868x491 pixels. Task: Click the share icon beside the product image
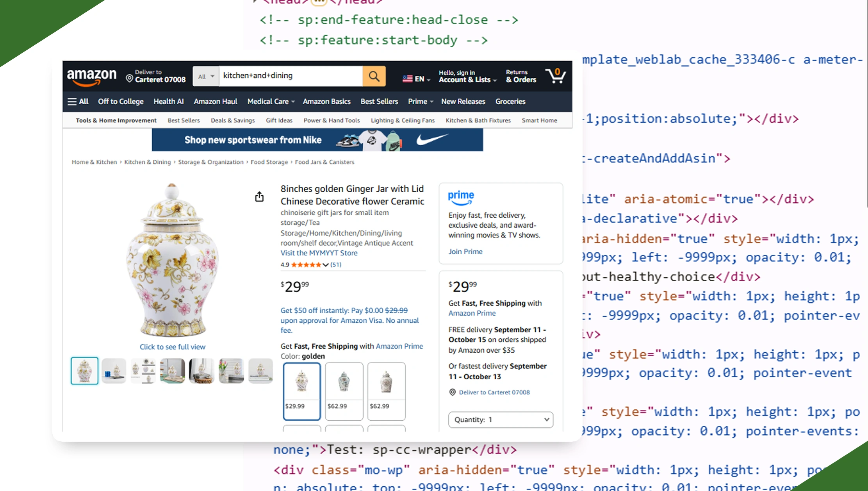coord(259,196)
